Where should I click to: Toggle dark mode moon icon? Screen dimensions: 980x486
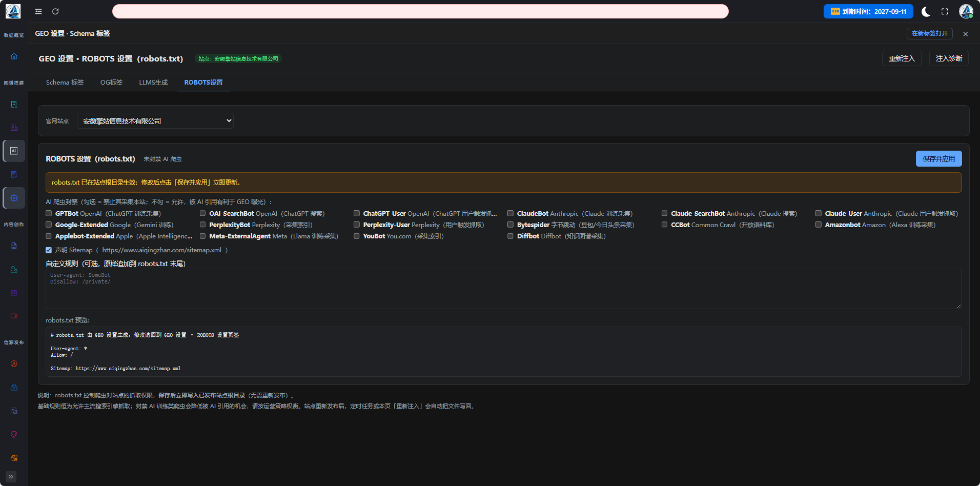coord(926,11)
